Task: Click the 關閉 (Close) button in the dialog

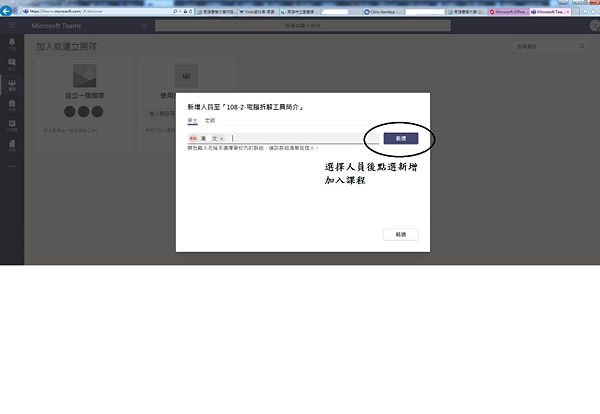Action: 400,234
